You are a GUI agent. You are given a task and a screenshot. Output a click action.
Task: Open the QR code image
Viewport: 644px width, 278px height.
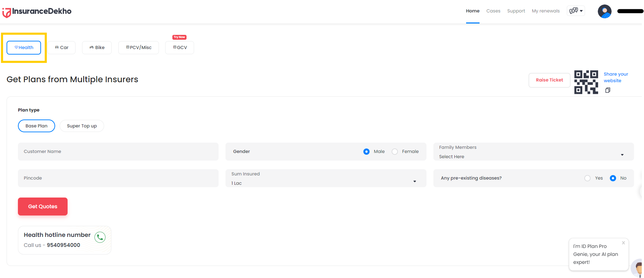586,82
